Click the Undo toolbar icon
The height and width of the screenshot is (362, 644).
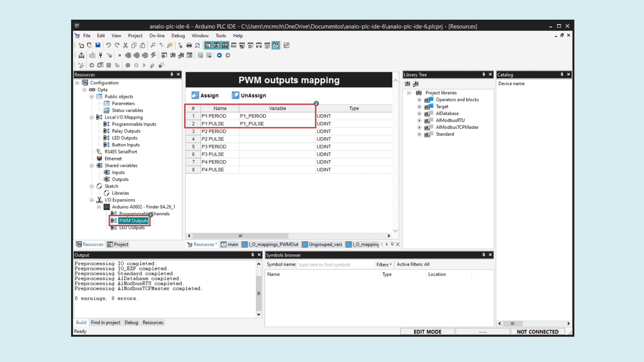point(108,45)
